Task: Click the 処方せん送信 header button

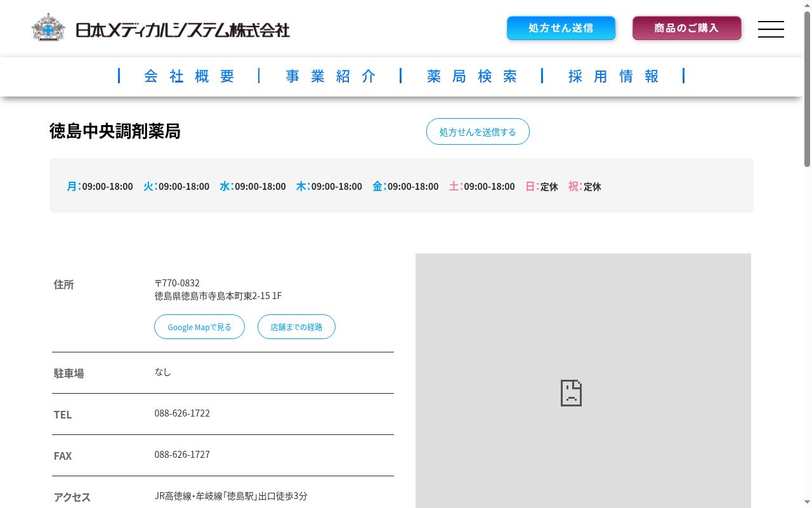Action: (x=561, y=28)
